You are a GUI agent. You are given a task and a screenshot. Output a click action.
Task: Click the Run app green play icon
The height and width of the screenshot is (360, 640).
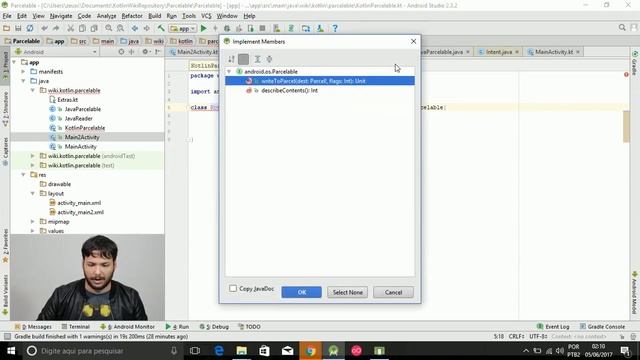coord(203,28)
